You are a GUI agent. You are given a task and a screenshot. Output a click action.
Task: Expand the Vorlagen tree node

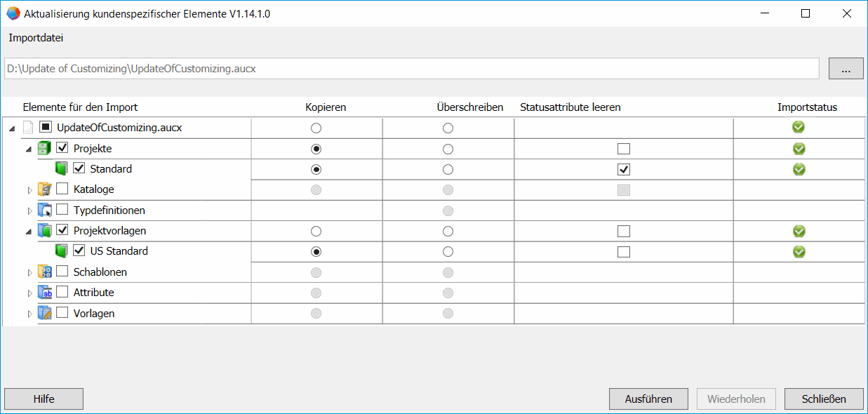point(29,314)
